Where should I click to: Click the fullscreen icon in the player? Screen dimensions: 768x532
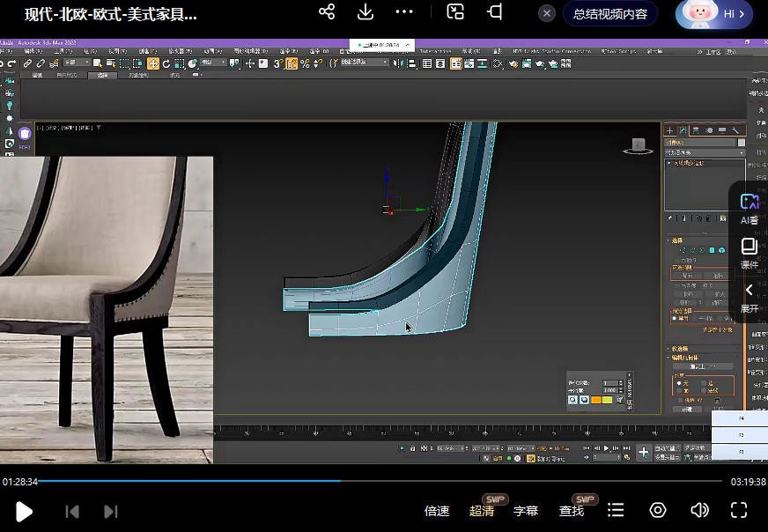pyautogui.click(x=739, y=510)
